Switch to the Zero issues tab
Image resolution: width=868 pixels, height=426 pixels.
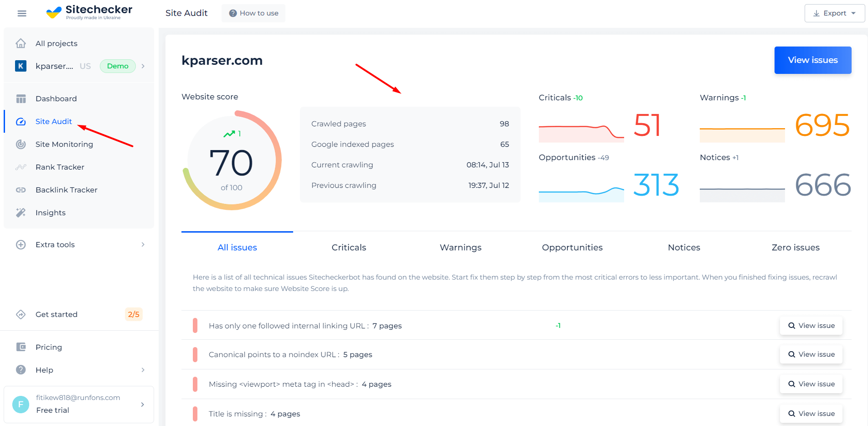[796, 247]
